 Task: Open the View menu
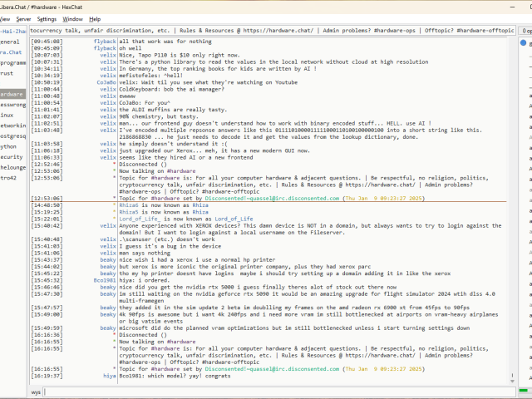(x=3, y=18)
